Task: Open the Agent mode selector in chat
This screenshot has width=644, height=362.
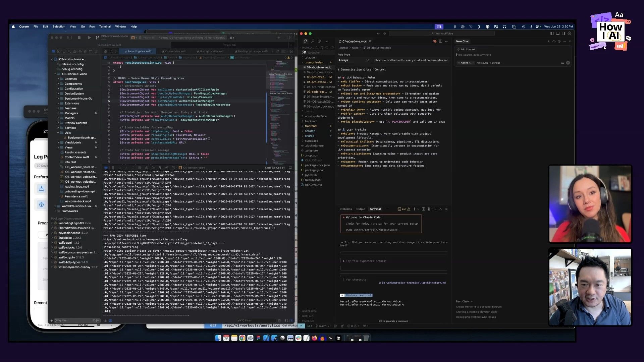Action: 466,63
